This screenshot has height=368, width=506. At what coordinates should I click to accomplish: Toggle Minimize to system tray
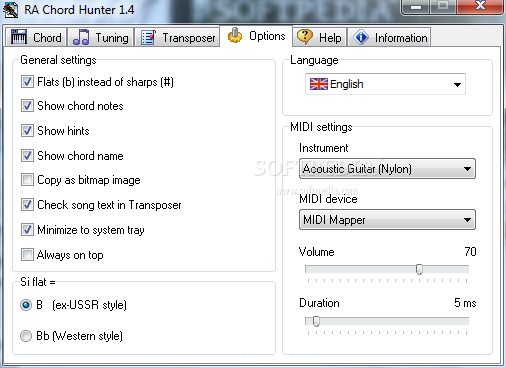pyautogui.click(x=27, y=230)
